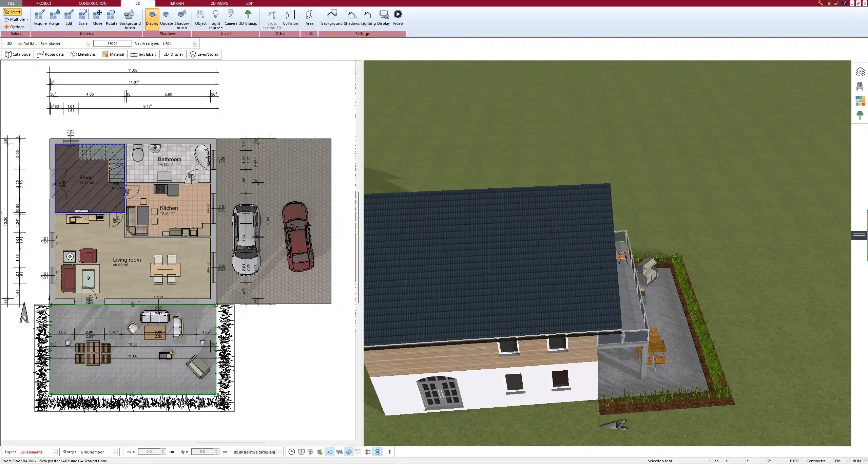Switch to the PROJECT tab
This screenshot has width=868, height=464.
44,3
